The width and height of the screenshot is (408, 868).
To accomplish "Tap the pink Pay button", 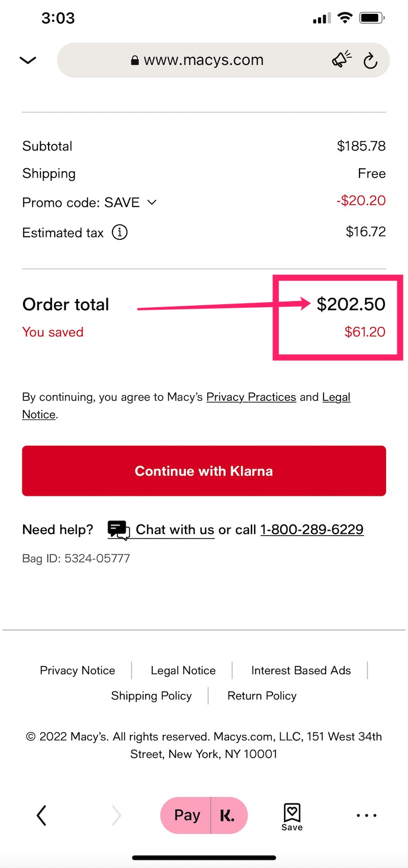I will pyautogui.click(x=187, y=815).
